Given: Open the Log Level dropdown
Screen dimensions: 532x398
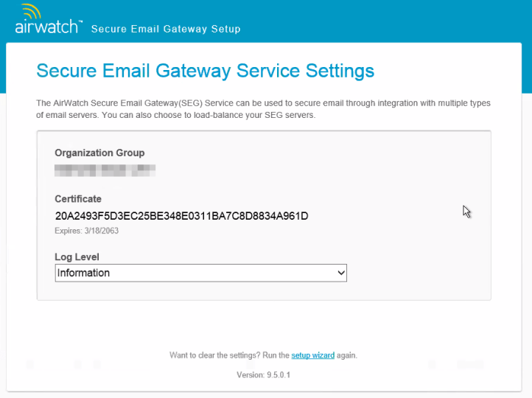Looking at the screenshot, I should (x=200, y=273).
